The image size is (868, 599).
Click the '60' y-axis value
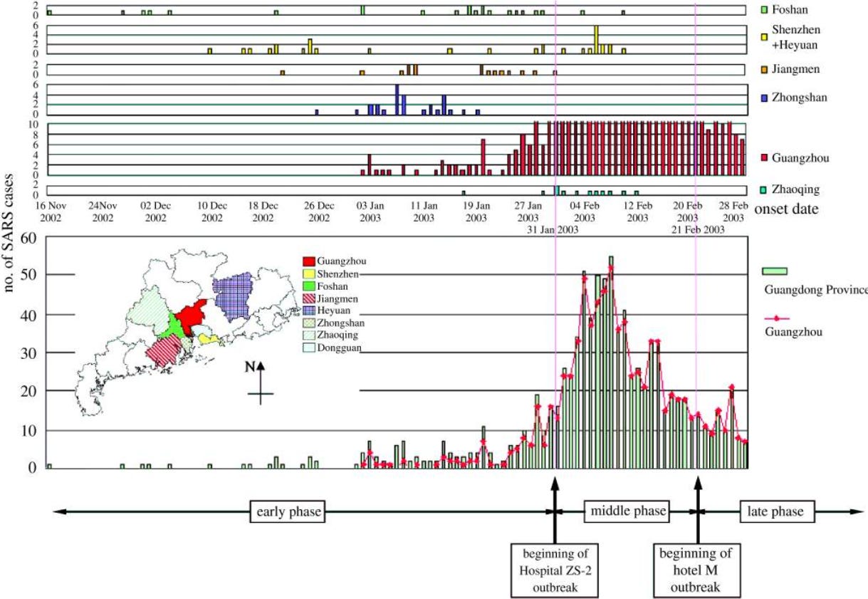(27, 238)
